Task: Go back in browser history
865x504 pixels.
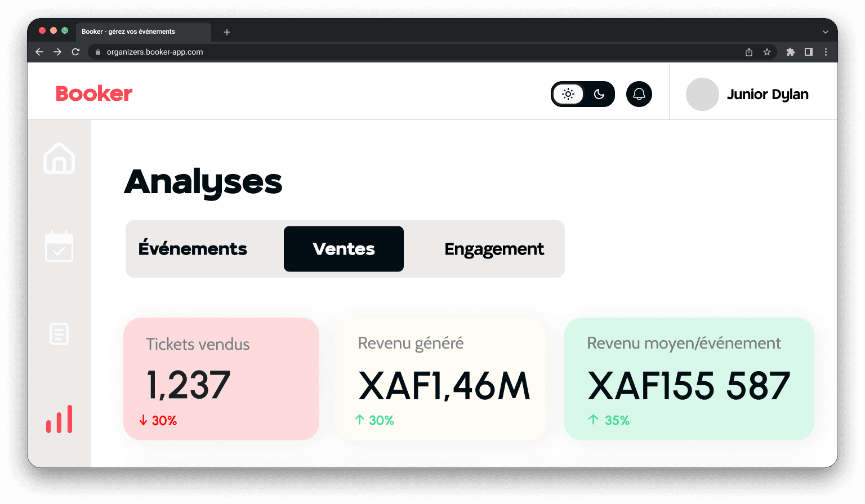Action: (x=39, y=52)
